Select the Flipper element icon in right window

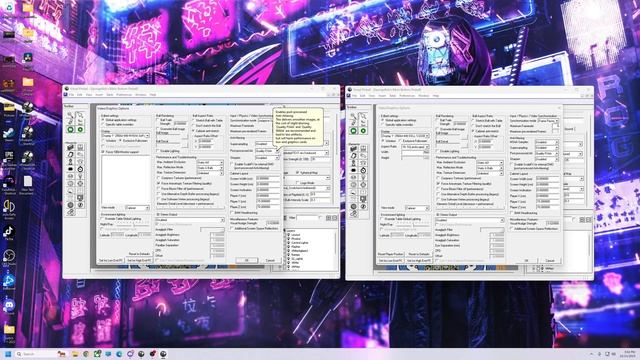pos(363,156)
